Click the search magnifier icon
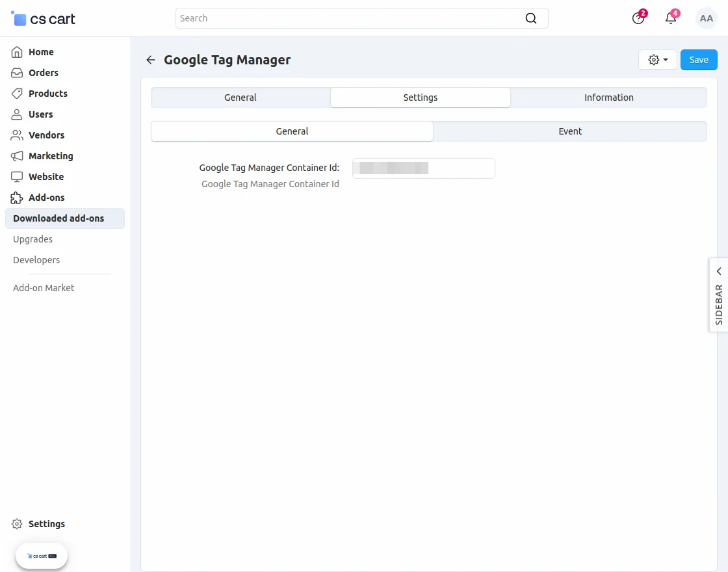The width and height of the screenshot is (728, 572). coord(530,18)
